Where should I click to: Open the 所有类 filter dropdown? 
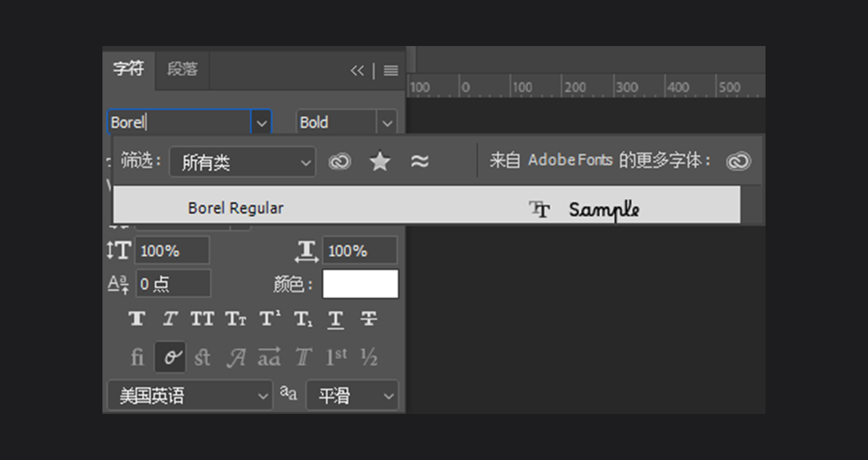[242, 162]
